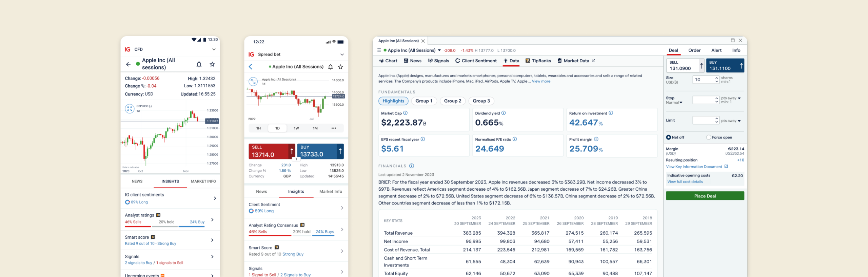Tap favourite star in CFD phone
This screenshot has height=277, width=868.
212,64
